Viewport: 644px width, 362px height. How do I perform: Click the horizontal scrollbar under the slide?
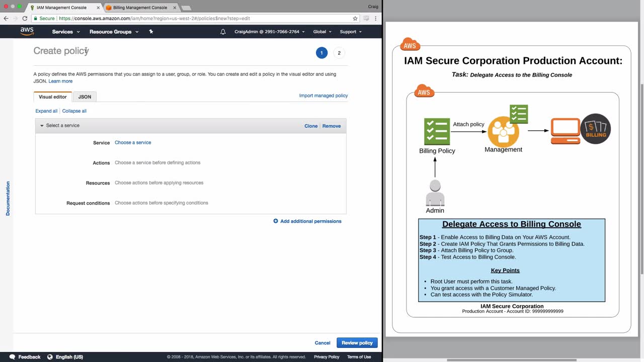click(x=512, y=360)
